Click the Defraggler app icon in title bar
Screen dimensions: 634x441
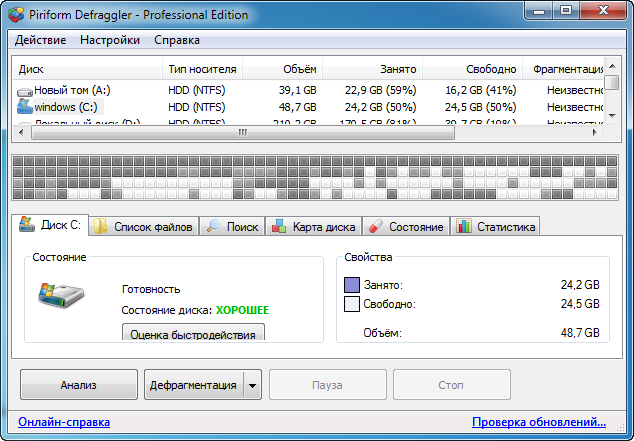click(16, 15)
